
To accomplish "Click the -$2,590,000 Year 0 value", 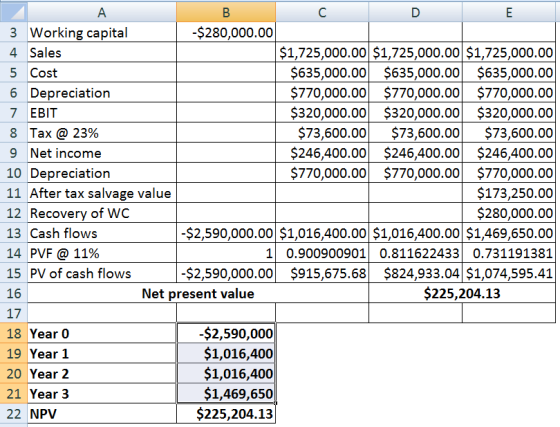I will coord(226,333).
